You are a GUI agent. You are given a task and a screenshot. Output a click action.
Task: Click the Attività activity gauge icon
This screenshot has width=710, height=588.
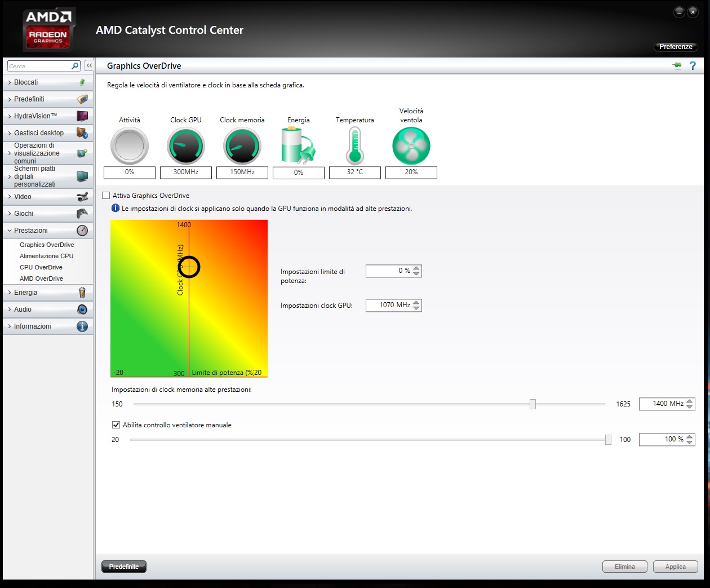(130, 146)
